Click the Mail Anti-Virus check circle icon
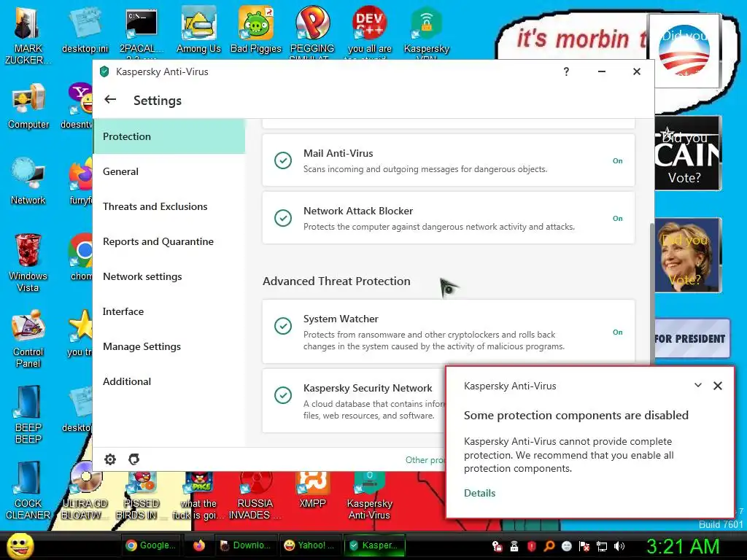The image size is (747, 560). tap(283, 160)
